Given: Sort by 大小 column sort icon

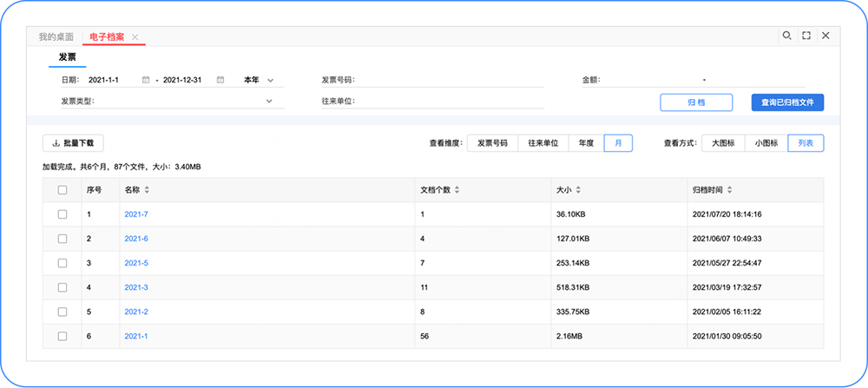Looking at the screenshot, I should point(578,190).
